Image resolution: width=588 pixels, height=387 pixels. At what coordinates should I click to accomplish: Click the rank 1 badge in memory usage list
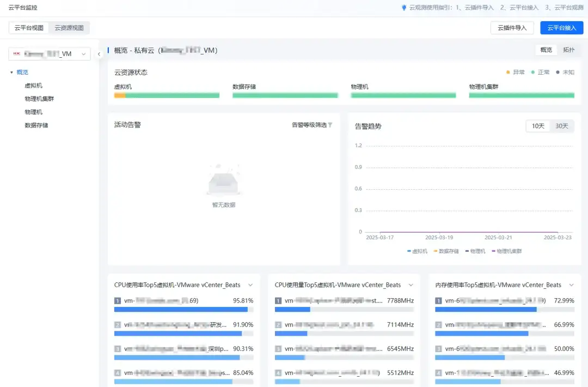(x=438, y=301)
